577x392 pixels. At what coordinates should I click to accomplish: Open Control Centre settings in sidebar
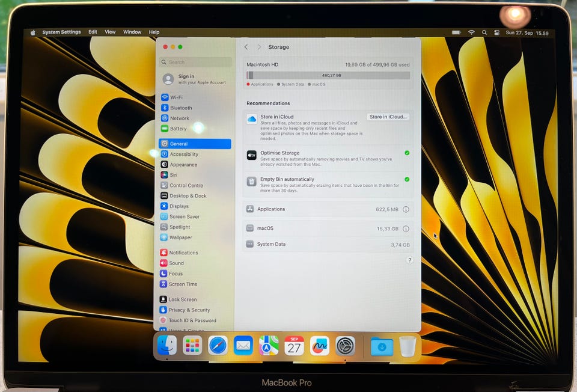(x=195, y=186)
